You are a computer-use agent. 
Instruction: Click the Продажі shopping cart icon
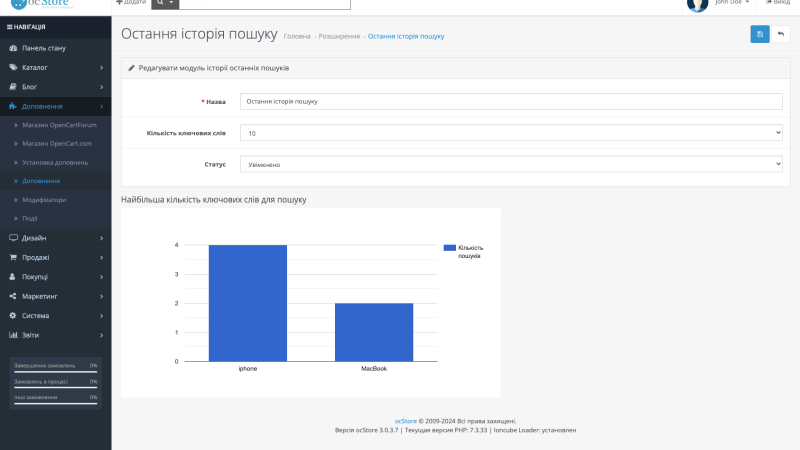click(x=13, y=257)
